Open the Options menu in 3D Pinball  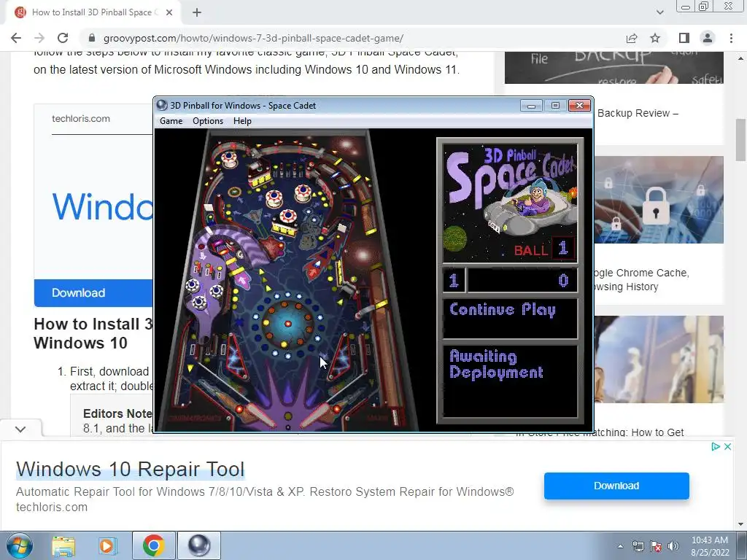click(208, 121)
